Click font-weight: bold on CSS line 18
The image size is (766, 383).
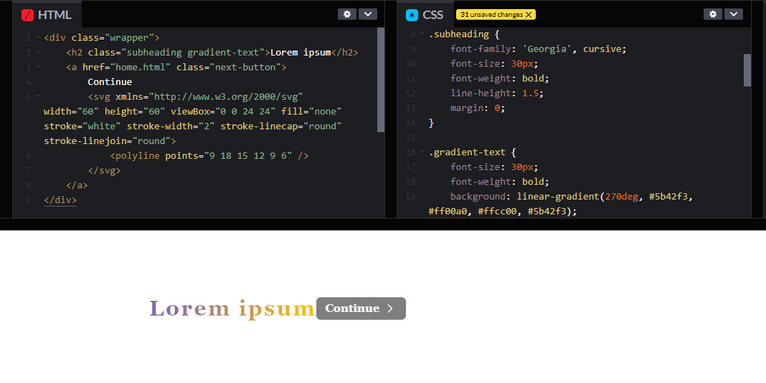coord(500,182)
